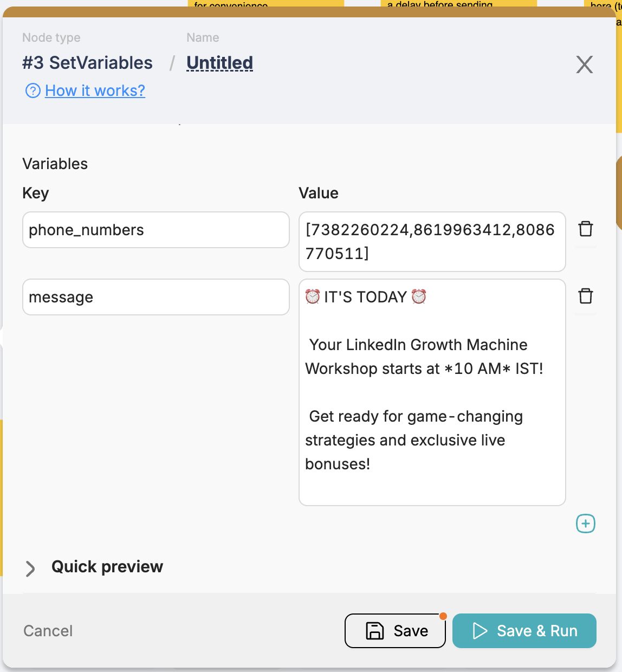Delete the phone_numbers variable with trash icon
The width and height of the screenshot is (622, 672).
(586, 229)
